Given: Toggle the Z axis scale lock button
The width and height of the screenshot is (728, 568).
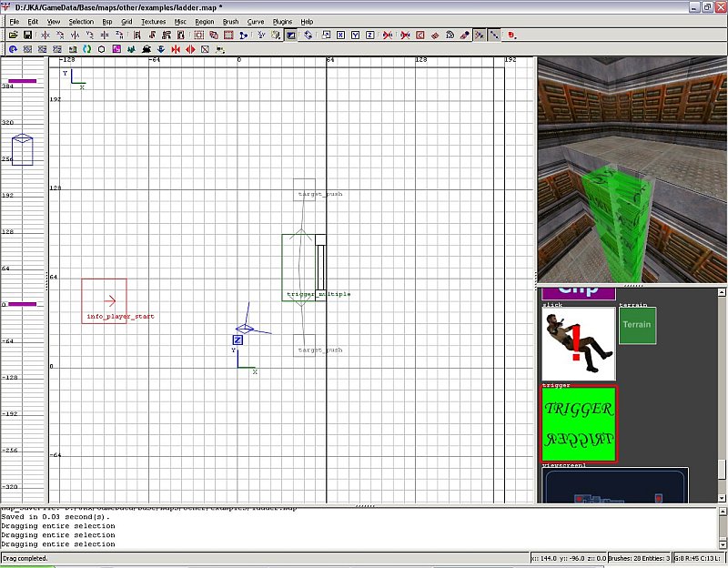Looking at the screenshot, I should pyautogui.click(x=370, y=35).
